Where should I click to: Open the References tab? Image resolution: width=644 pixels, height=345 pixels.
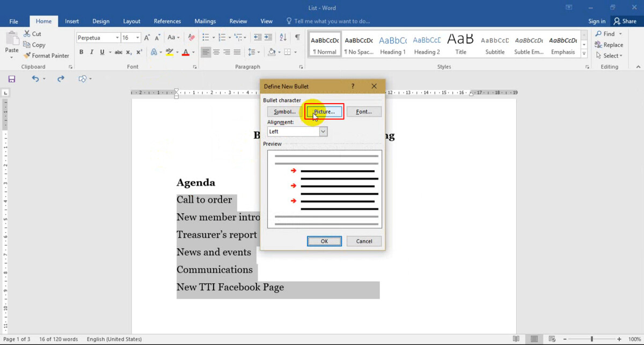[x=167, y=21]
